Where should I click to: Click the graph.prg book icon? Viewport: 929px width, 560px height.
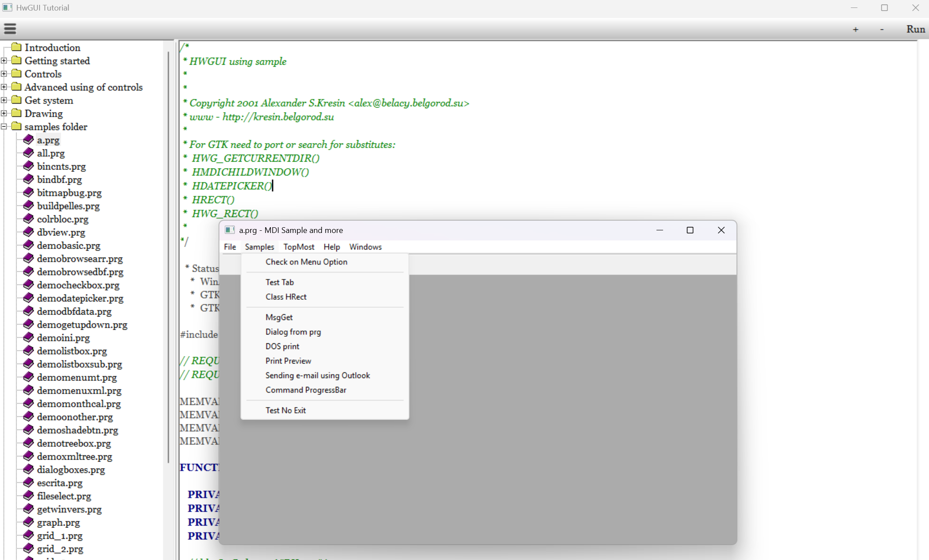[29, 522]
